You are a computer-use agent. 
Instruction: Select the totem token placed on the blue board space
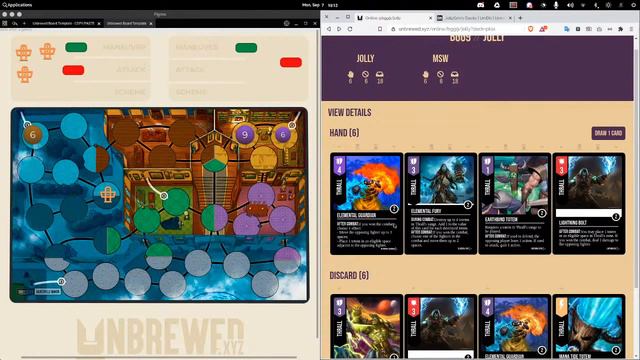(x=108, y=194)
